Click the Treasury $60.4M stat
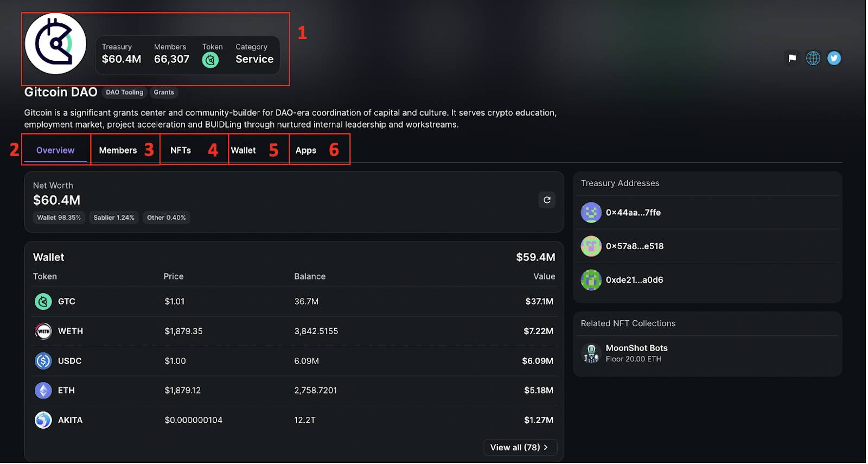868x464 pixels. click(122, 54)
